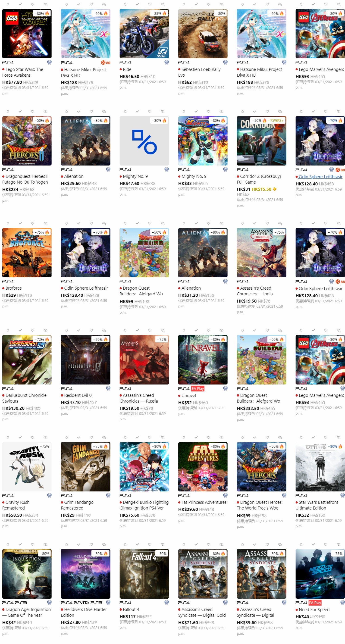
Task: Click the EA Play badge under Unravel
Action: (x=198, y=388)
